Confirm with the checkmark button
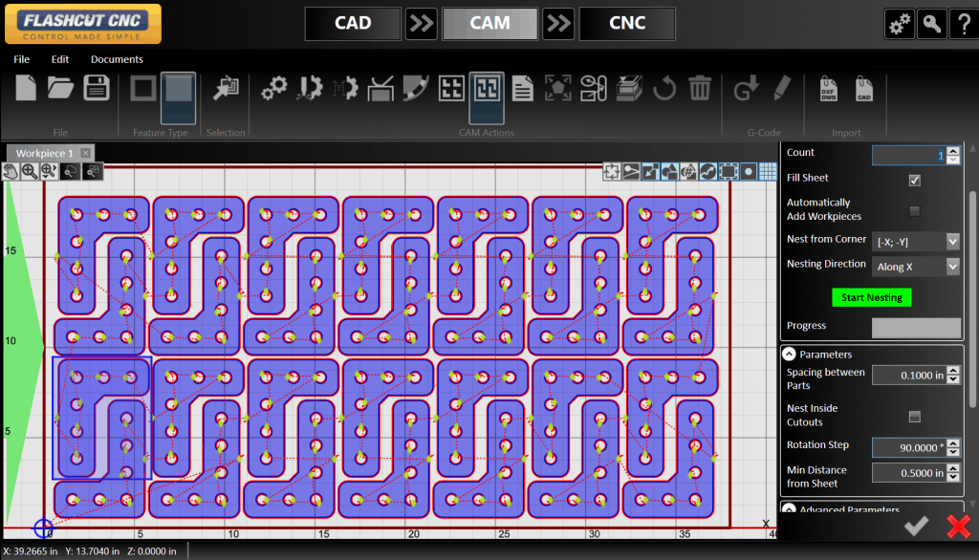Image resolution: width=979 pixels, height=560 pixels. (x=915, y=526)
